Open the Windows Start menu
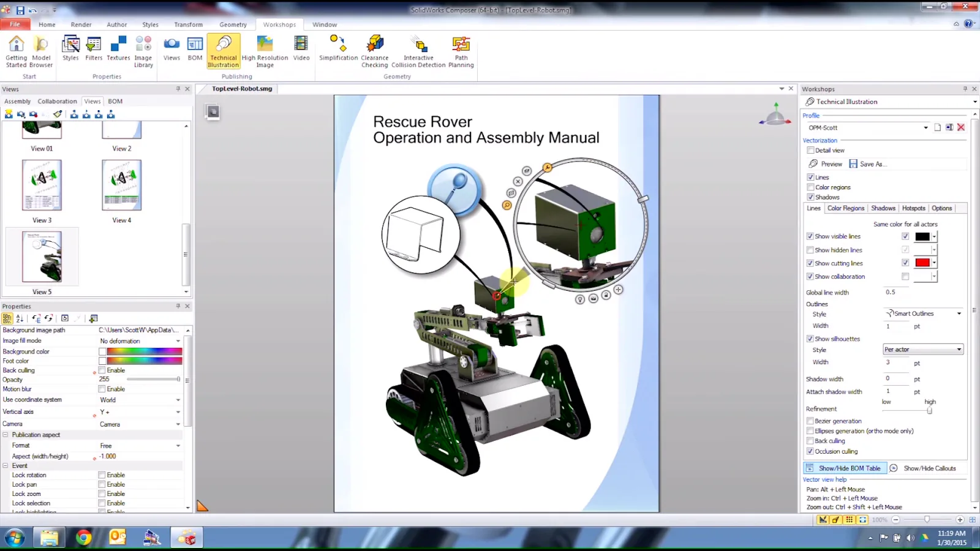The height and width of the screenshot is (551, 980). coord(14,538)
